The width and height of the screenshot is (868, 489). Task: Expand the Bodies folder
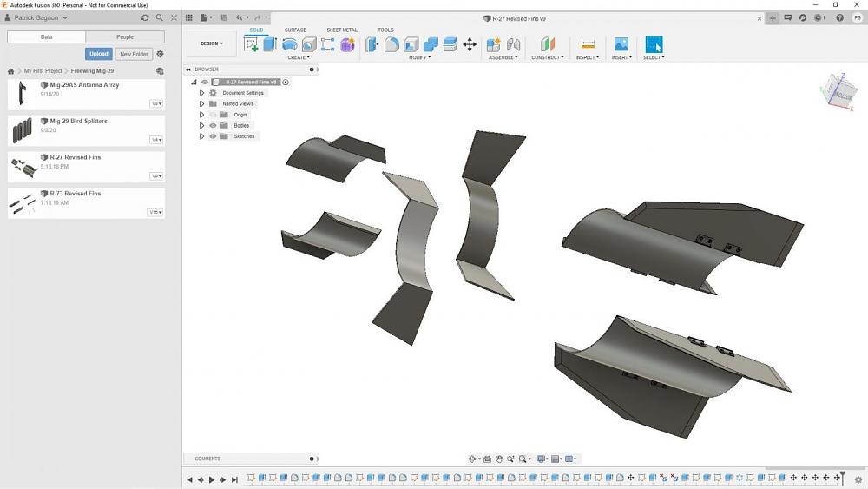pos(201,126)
